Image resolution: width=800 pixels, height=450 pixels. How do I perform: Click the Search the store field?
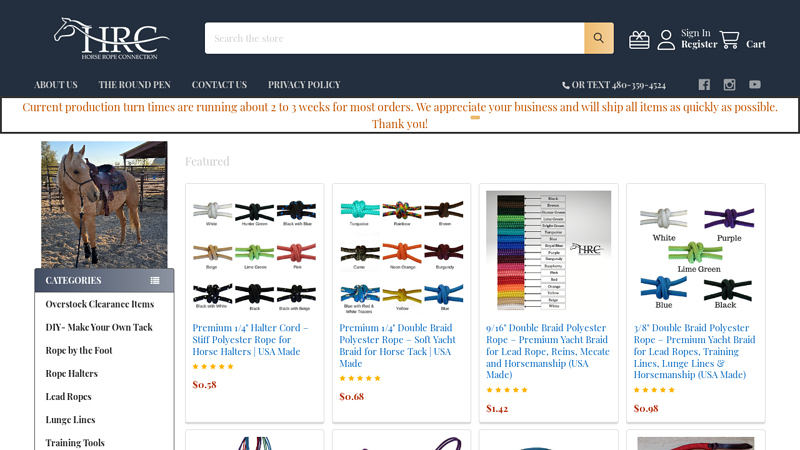point(394,38)
